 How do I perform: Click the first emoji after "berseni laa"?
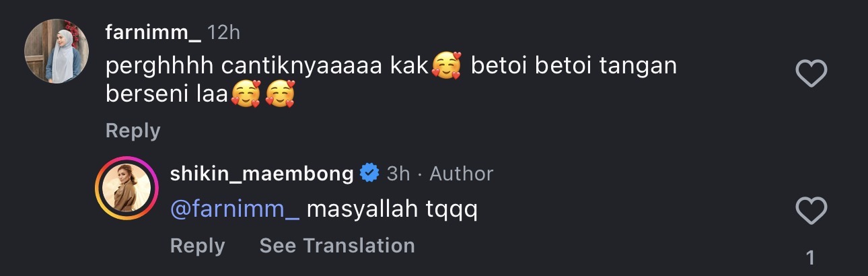246,94
